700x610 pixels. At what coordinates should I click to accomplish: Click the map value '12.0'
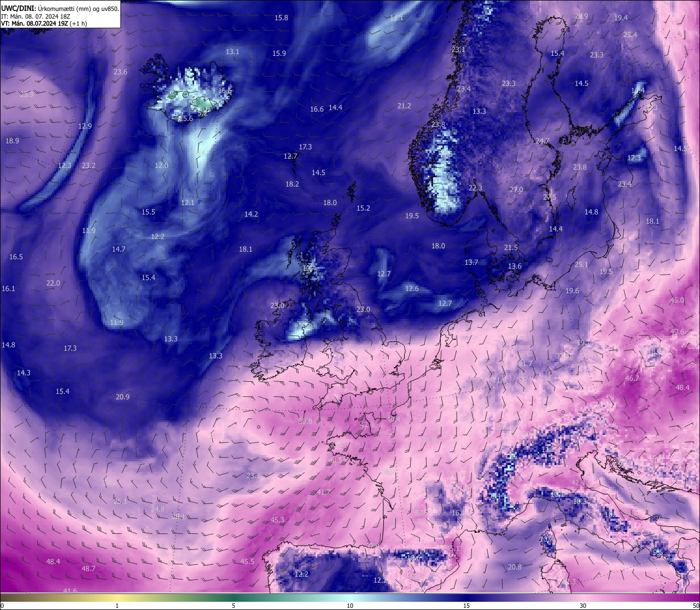coord(161,166)
